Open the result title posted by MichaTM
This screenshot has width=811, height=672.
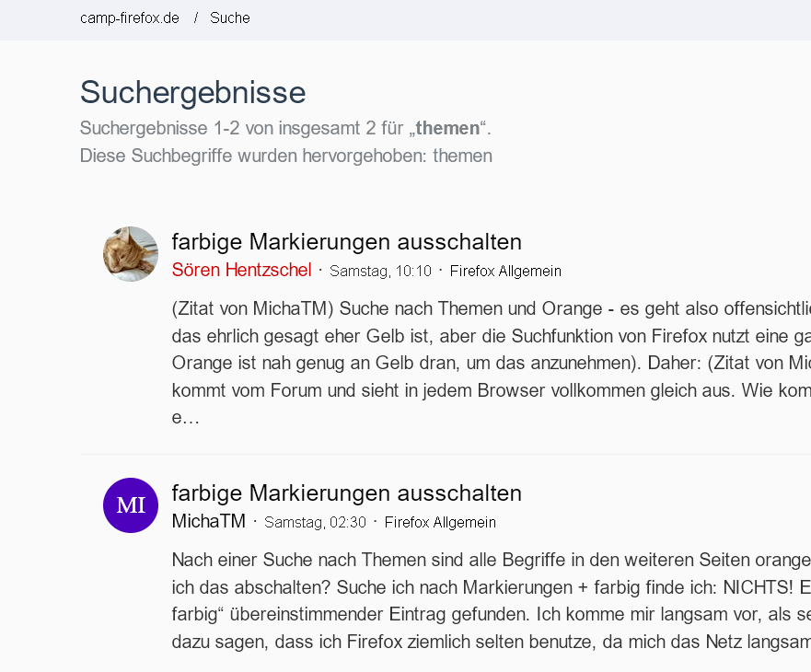[x=346, y=492]
